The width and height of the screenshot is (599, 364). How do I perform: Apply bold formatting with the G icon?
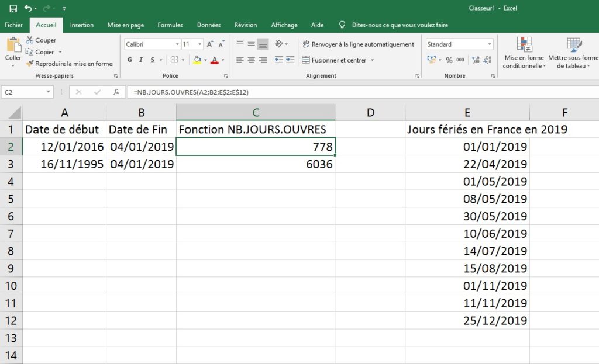click(130, 60)
